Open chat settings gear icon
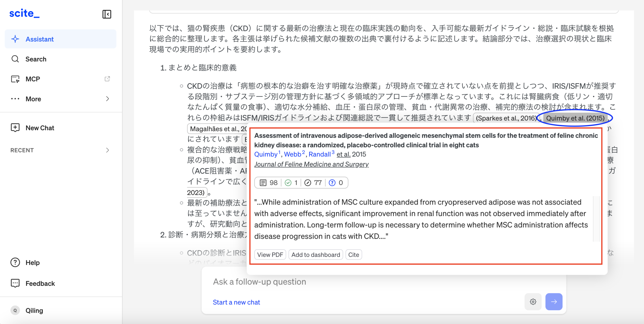 pos(533,302)
